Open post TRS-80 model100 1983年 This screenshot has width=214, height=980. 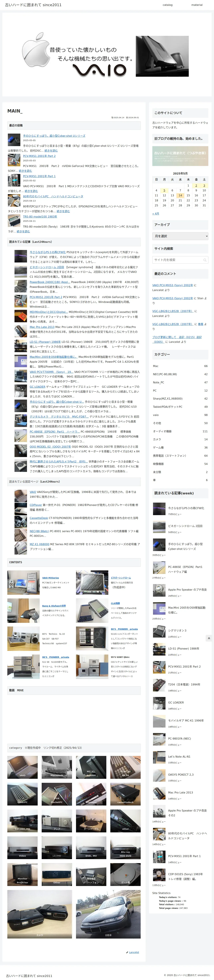click(40, 216)
